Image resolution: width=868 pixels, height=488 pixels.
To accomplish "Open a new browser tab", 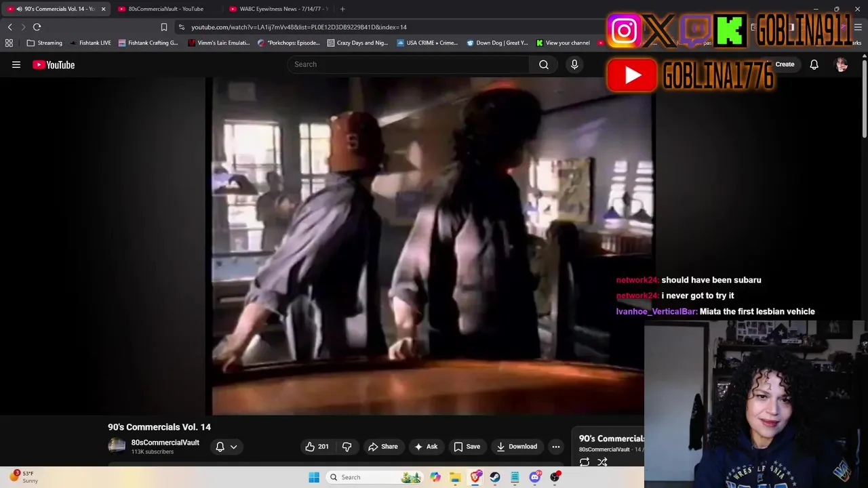I will click(342, 9).
